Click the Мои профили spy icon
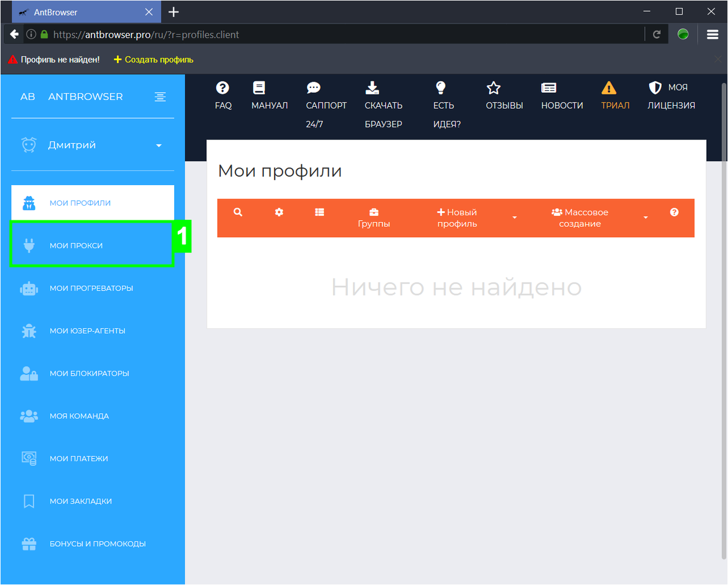The image size is (728, 585). click(x=29, y=203)
